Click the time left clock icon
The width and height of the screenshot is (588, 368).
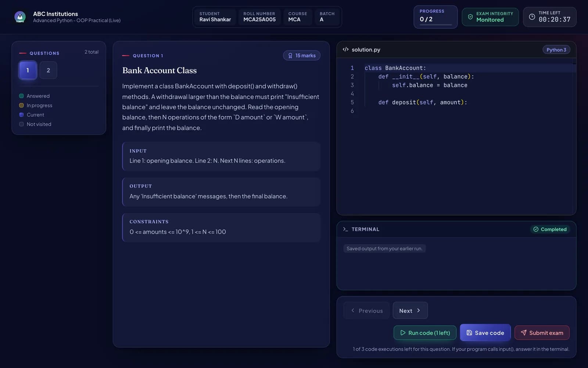point(532,17)
